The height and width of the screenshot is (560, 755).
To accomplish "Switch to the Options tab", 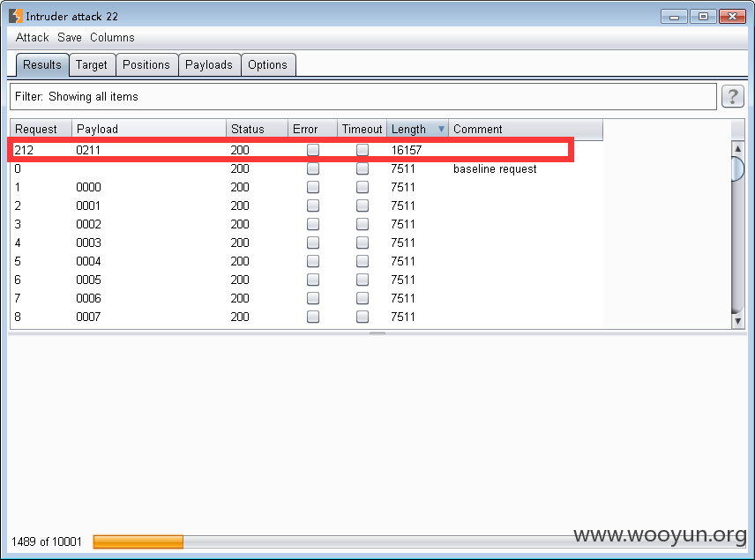I will 268,64.
